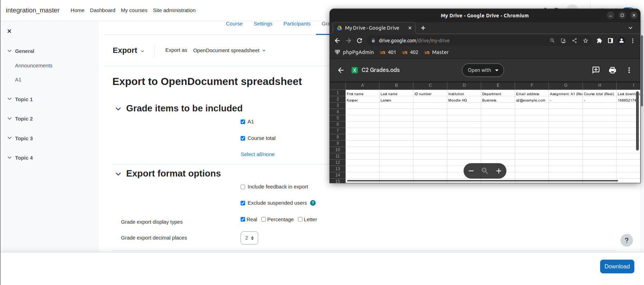
Task: Open My courses menu item
Action: pos(134,10)
